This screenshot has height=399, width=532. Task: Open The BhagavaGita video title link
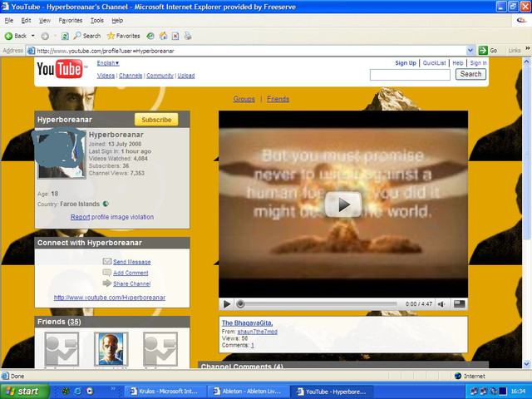pyautogui.click(x=248, y=323)
